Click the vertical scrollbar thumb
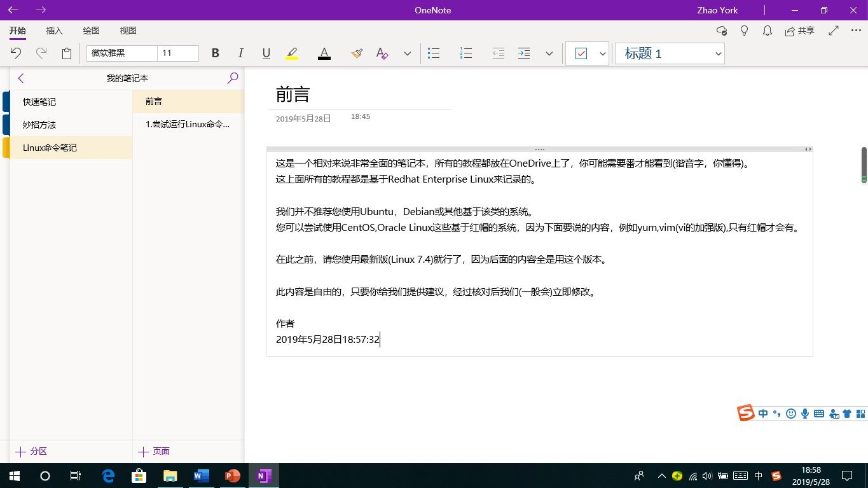Viewport: 868px width, 488px height. 864,164
